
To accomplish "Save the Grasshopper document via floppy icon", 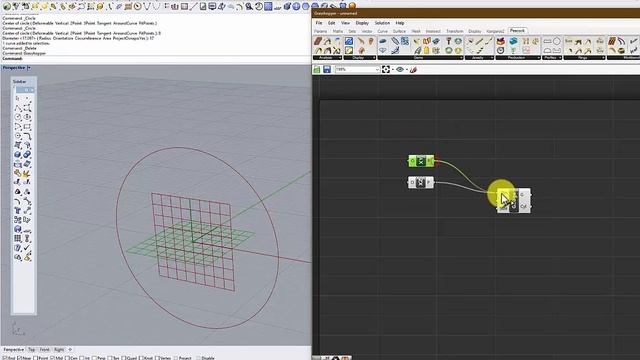I will click(327, 70).
